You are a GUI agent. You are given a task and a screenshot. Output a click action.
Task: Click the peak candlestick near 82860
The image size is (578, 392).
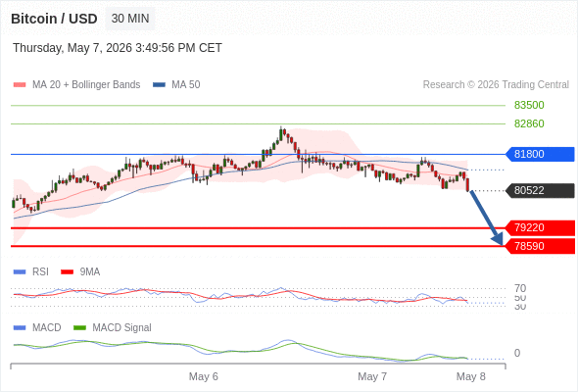point(281,133)
